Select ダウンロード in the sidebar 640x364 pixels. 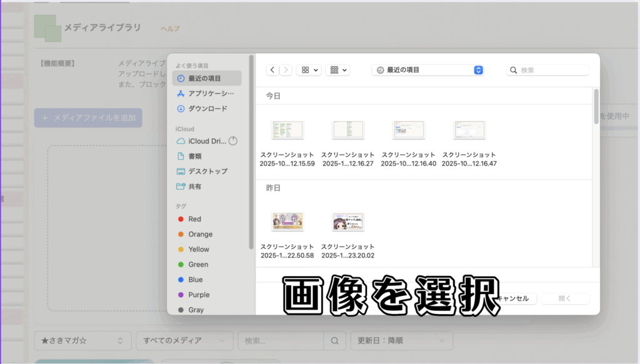coord(207,109)
